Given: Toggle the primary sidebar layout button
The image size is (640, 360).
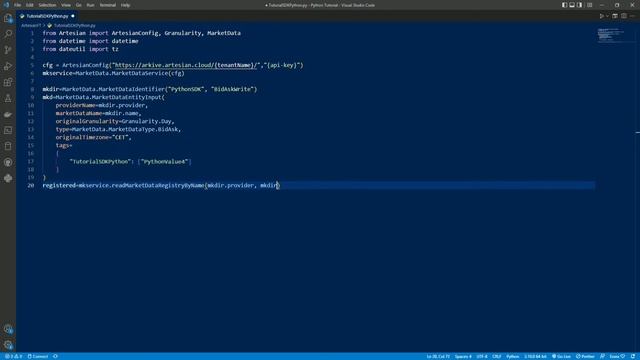Looking at the screenshot, I should (564, 5).
